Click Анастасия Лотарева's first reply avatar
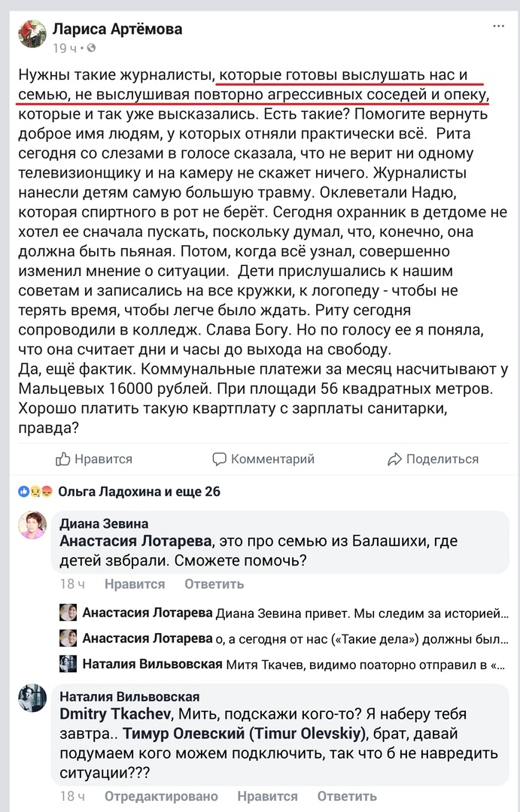Screen dimensions: 520x812 pyautogui.click(x=68, y=612)
